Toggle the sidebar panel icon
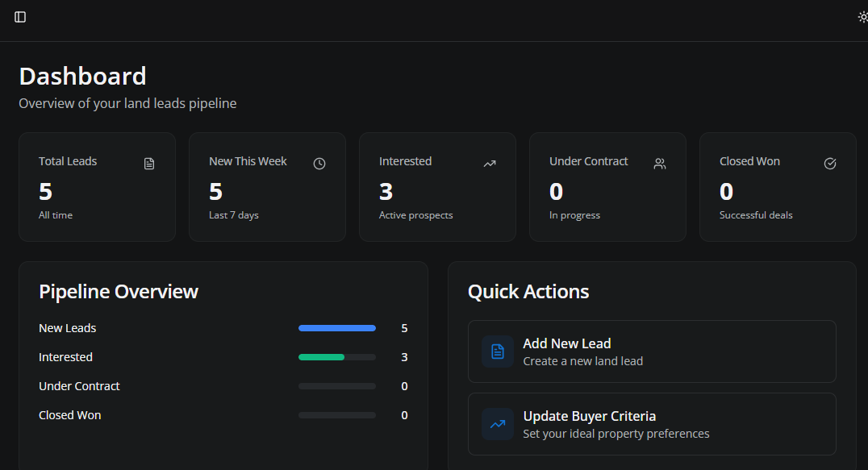The image size is (868, 470). [19, 16]
